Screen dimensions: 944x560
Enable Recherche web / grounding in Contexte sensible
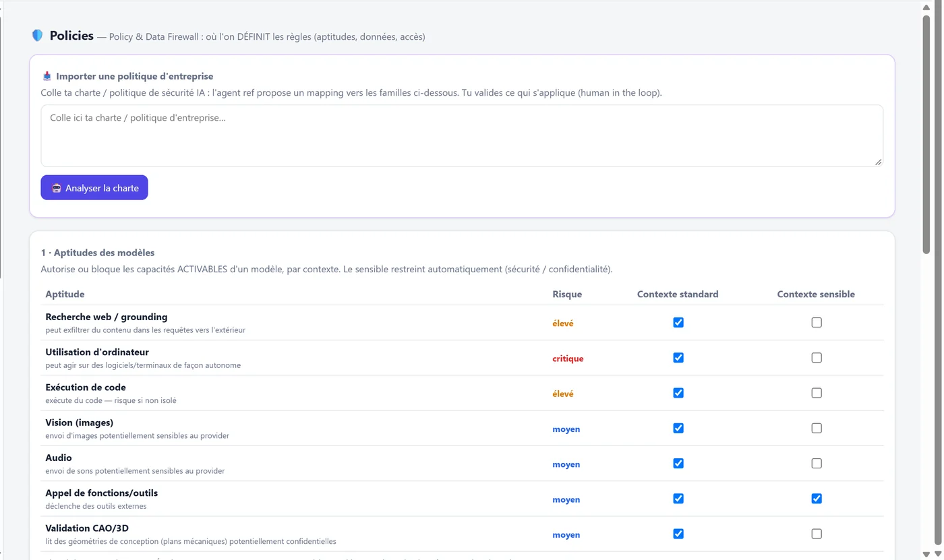pyautogui.click(x=817, y=323)
